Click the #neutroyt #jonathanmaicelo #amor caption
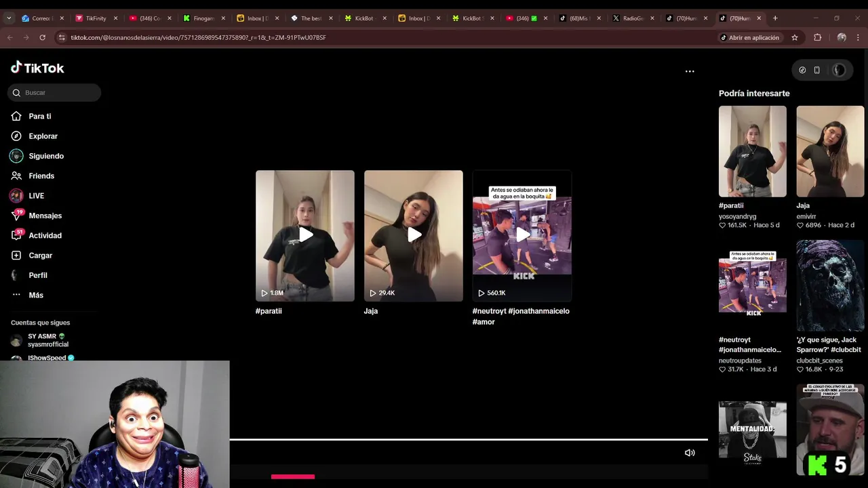Screen dimensions: 868x488 (521, 317)
